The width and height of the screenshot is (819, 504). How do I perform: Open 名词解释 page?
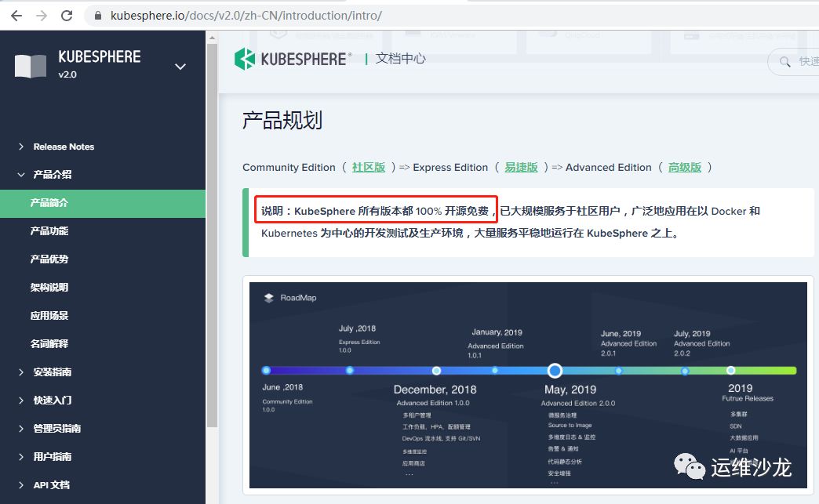coord(49,344)
